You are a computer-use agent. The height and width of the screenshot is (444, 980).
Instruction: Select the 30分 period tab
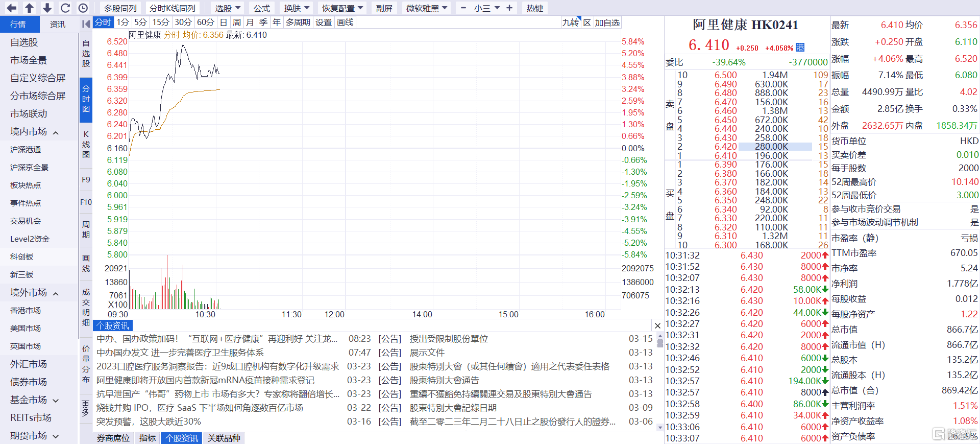183,22
